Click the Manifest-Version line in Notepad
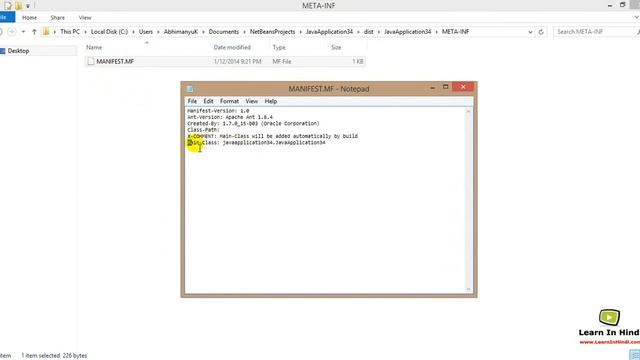The height and width of the screenshot is (360, 640). pyautogui.click(x=218, y=111)
